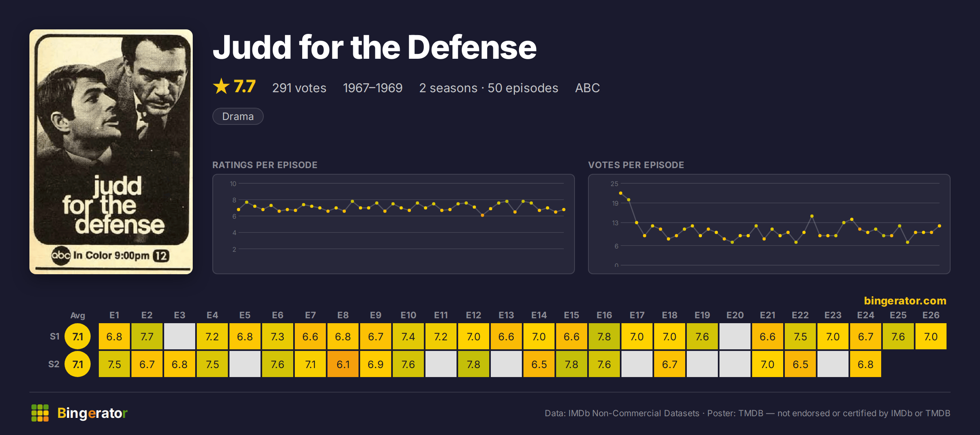
Task: Click the orange low point in ratings chart
Action: (x=482, y=215)
